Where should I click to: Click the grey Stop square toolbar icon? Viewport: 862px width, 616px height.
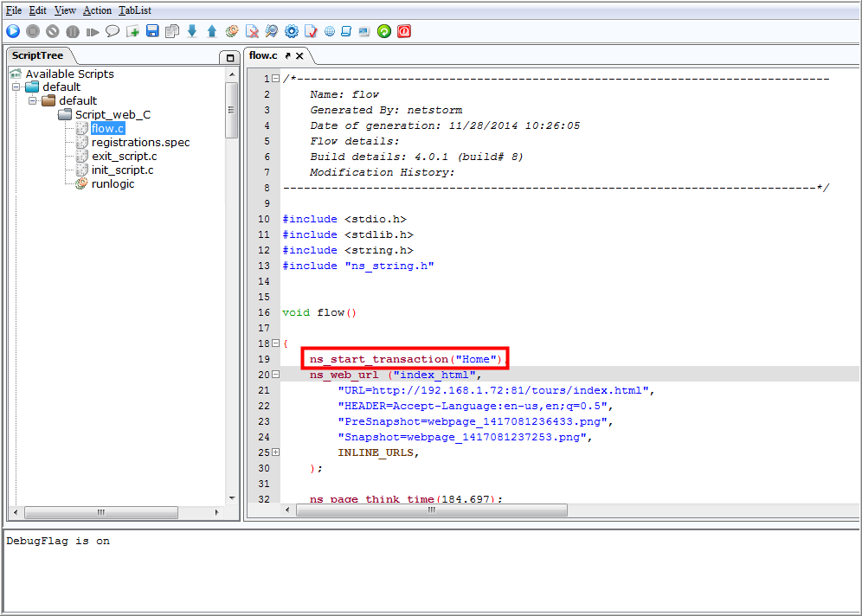[x=33, y=31]
